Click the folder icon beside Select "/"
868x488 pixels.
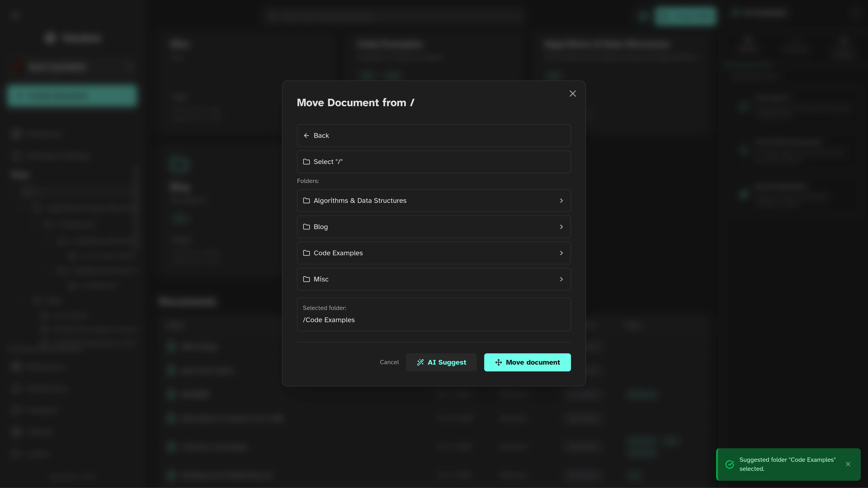306,162
